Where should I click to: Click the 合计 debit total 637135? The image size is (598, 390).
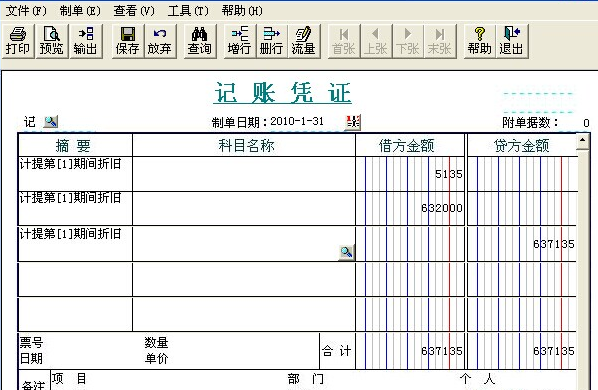(442, 351)
